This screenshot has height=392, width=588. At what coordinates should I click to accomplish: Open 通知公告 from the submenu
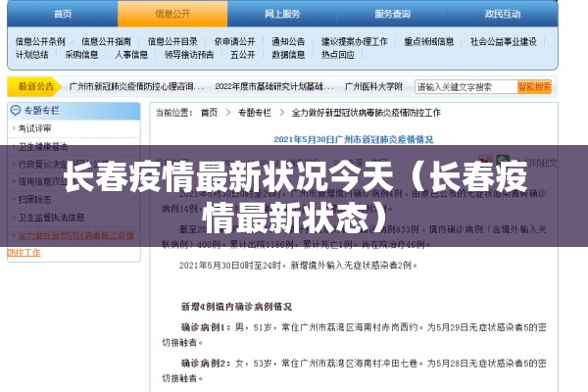[x=288, y=41]
